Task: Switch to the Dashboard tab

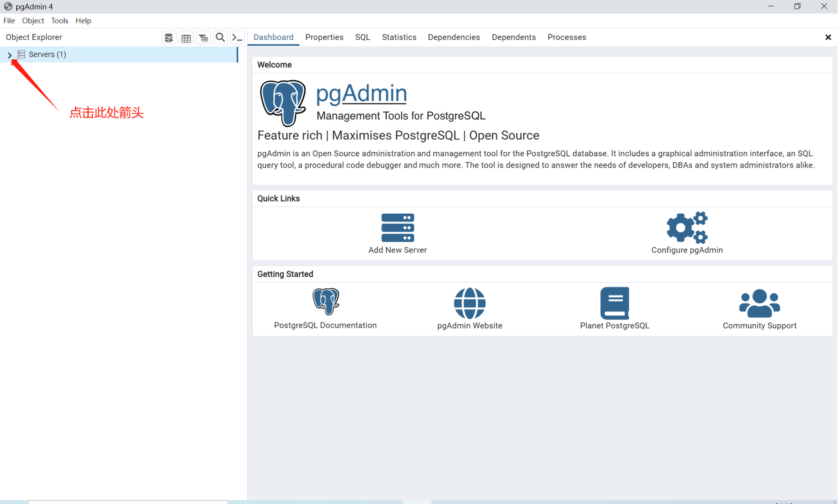Action: [x=273, y=37]
